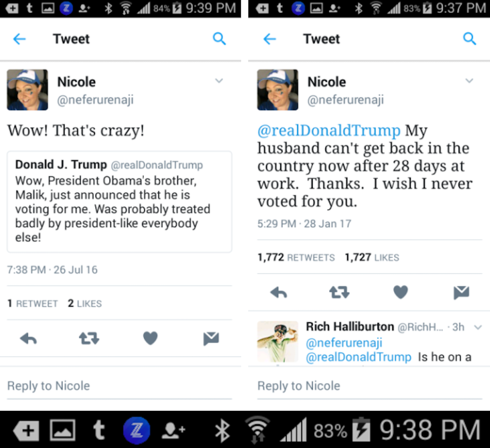
Task: Send husband tweet via direct message icon
Action: tap(461, 292)
